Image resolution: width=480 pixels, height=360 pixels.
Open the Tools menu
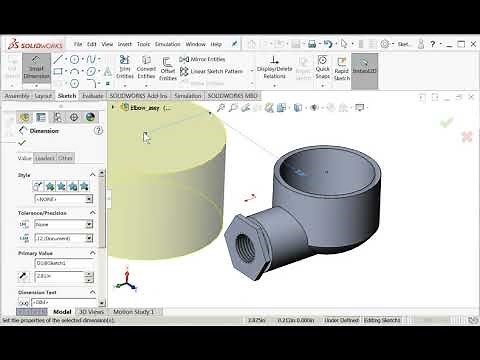[x=143, y=44]
